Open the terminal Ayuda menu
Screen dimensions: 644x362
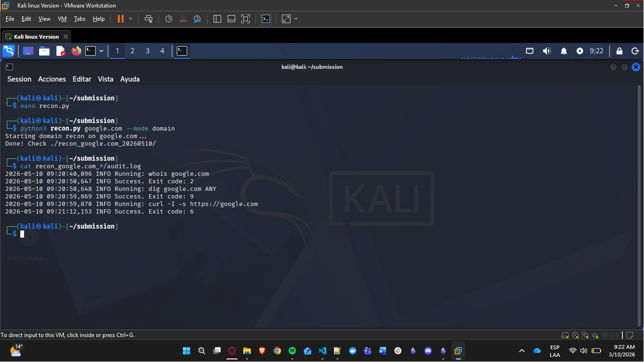tap(130, 79)
